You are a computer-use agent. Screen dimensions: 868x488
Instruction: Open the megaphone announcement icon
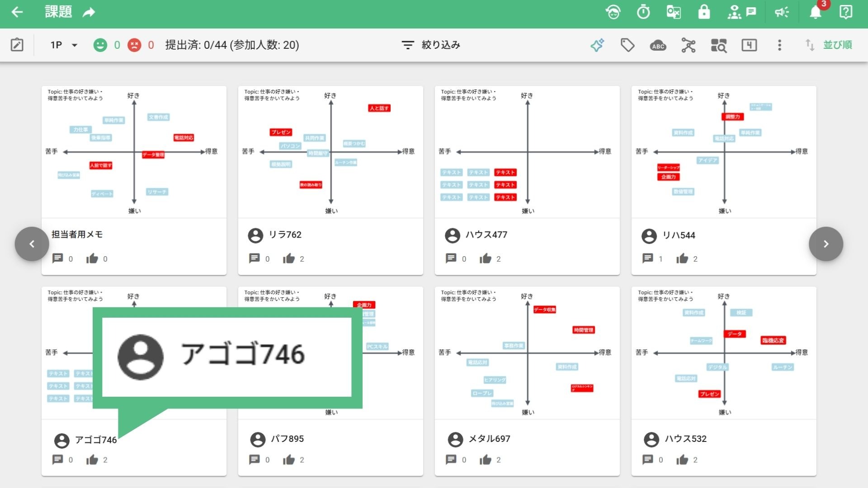[782, 12]
